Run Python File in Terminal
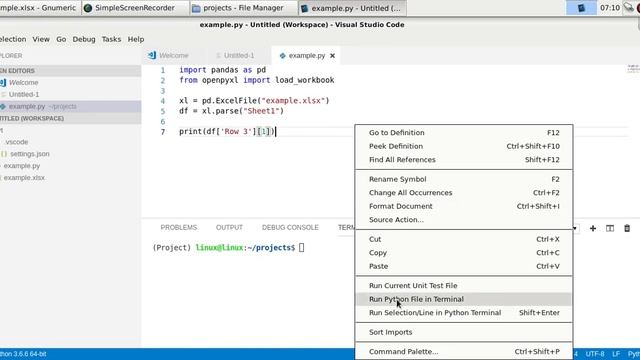 coord(464,299)
